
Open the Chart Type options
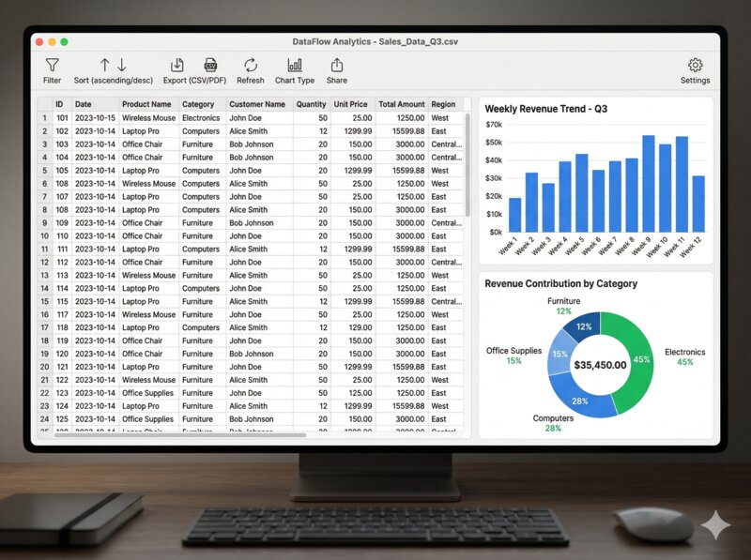click(x=295, y=66)
